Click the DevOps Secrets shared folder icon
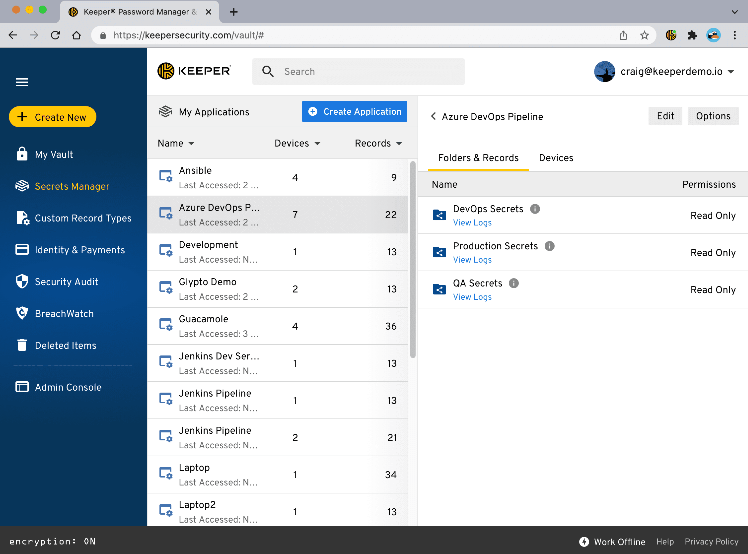The height and width of the screenshot is (554, 748). (x=439, y=215)
